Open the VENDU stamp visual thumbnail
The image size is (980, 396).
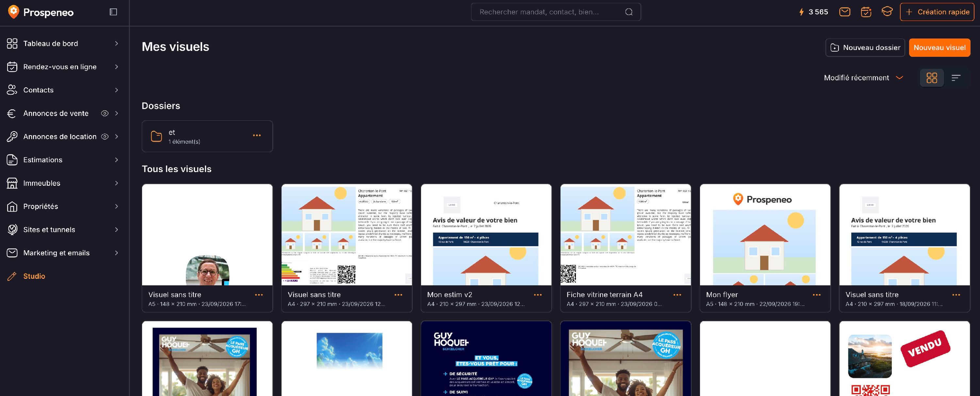click(904, 359)
